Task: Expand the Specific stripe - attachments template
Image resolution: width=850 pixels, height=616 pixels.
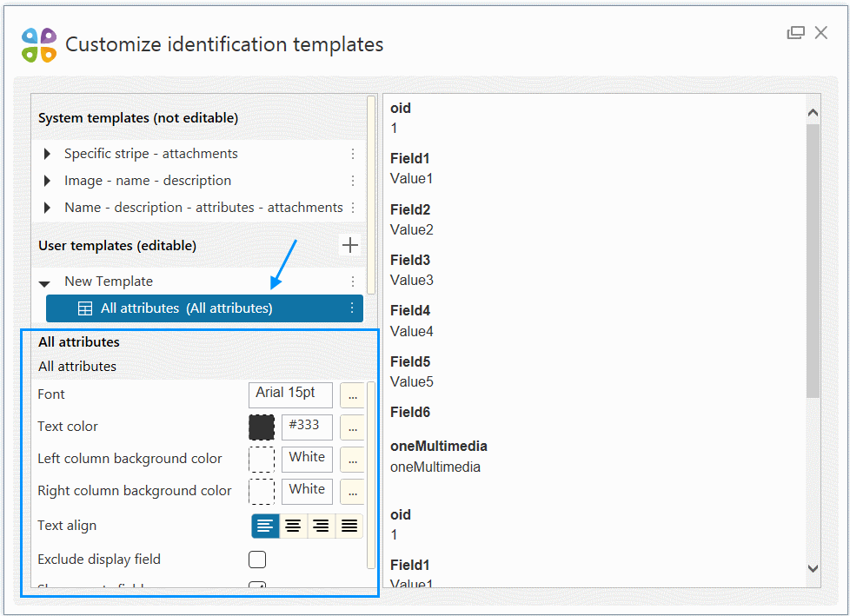Action: pos(47,154)
